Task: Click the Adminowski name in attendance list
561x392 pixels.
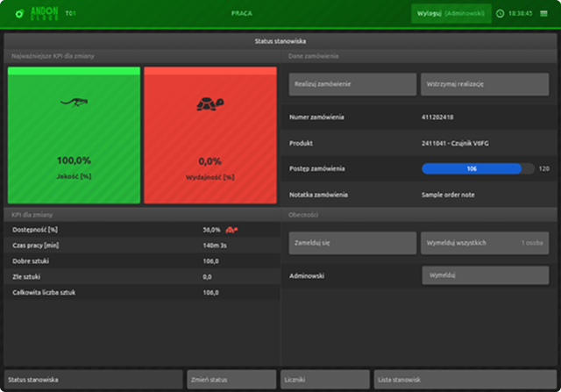Action: pos(307,275)
